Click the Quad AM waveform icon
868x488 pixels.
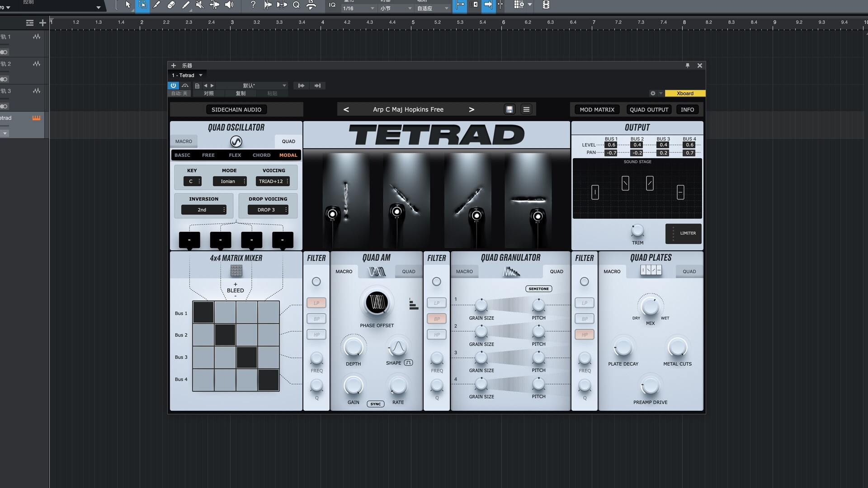click(x=377, y=272)
